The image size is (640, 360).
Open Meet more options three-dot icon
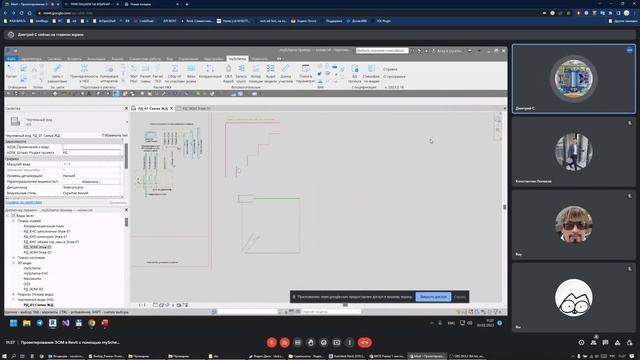click(349, 342)
